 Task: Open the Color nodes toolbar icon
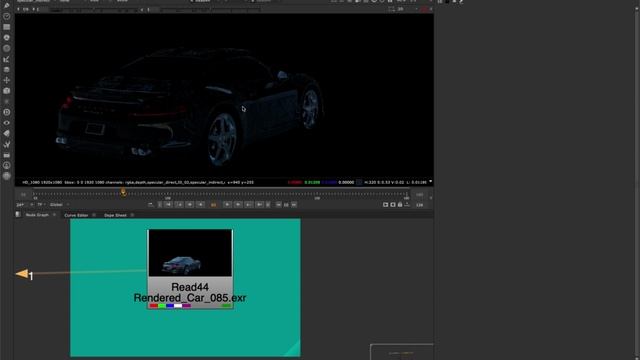(x=7, y=38)
